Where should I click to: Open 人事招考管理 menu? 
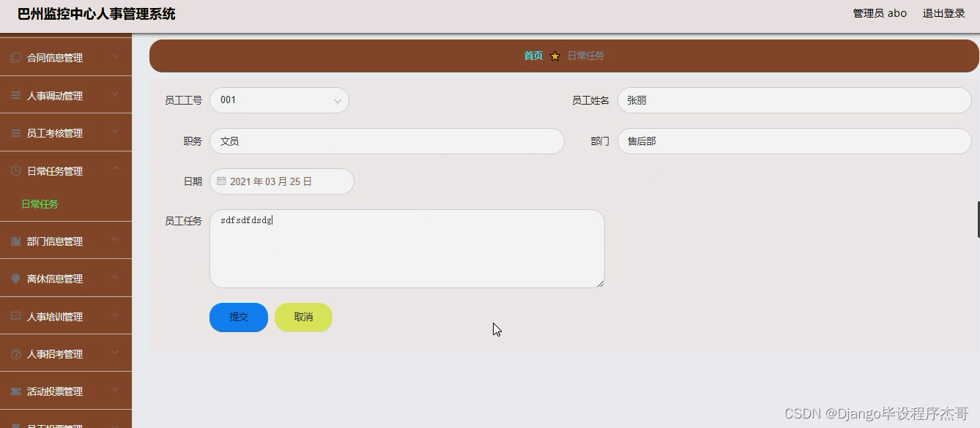click(66, 353)
